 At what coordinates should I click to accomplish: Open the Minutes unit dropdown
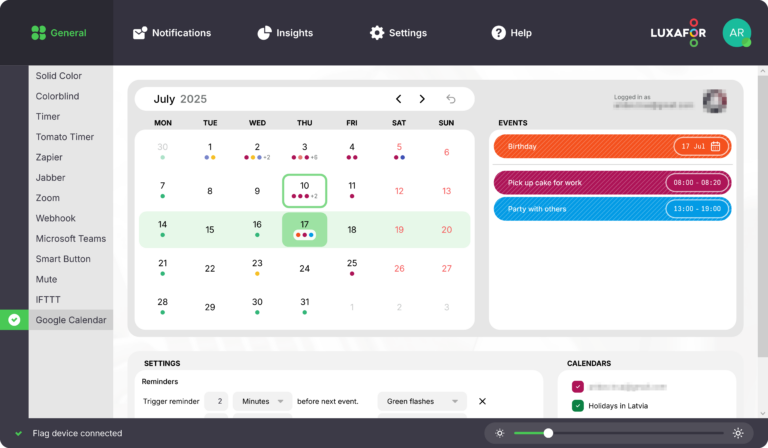[262, 401]
